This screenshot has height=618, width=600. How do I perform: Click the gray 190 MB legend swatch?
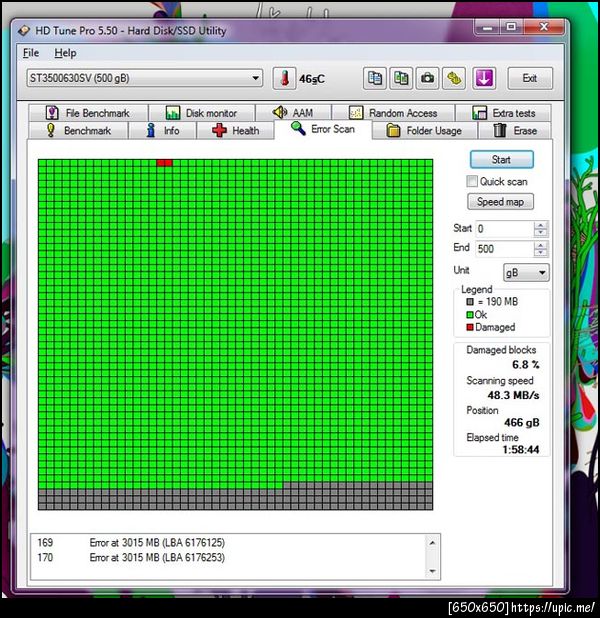[x=470, y=302]
